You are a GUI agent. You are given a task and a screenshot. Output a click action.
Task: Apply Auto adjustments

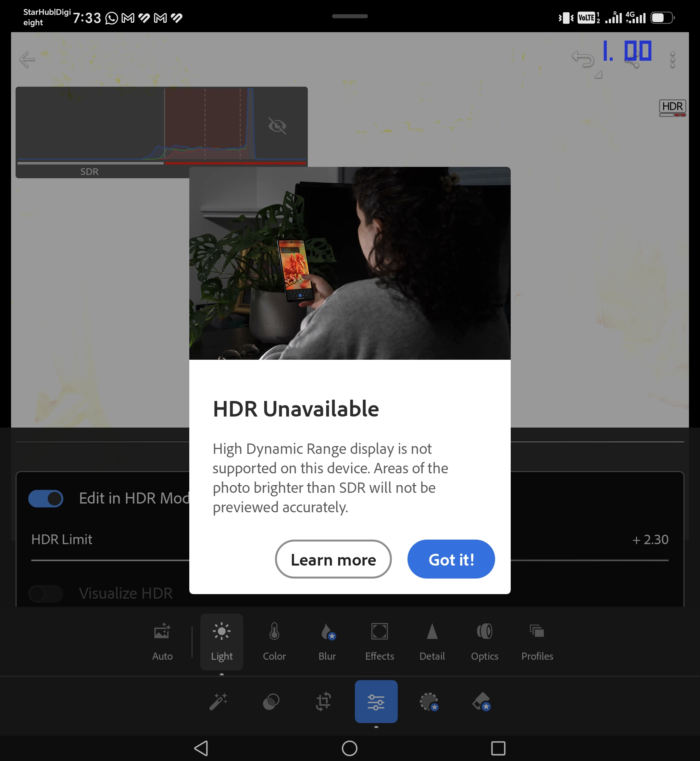pos(162,642)
